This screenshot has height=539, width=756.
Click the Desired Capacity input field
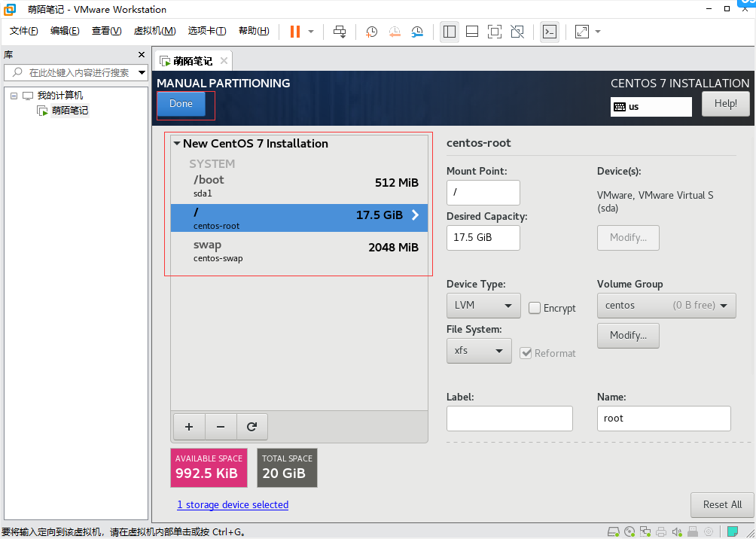click(483, 238)
